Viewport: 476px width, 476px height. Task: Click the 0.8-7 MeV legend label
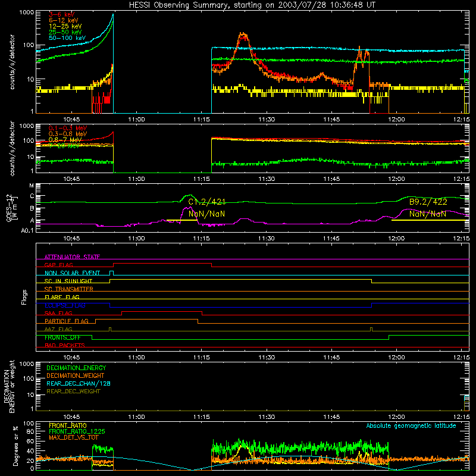click(65, 140)
